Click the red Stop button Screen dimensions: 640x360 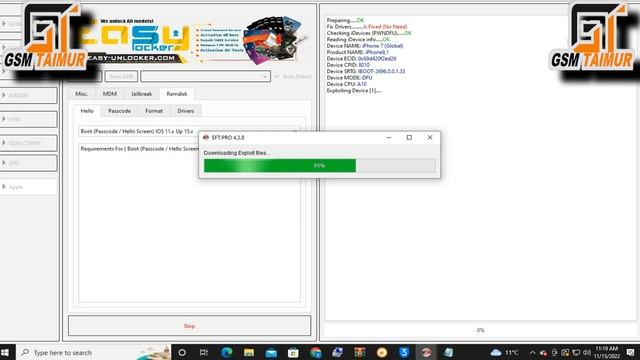click(189, 326)
